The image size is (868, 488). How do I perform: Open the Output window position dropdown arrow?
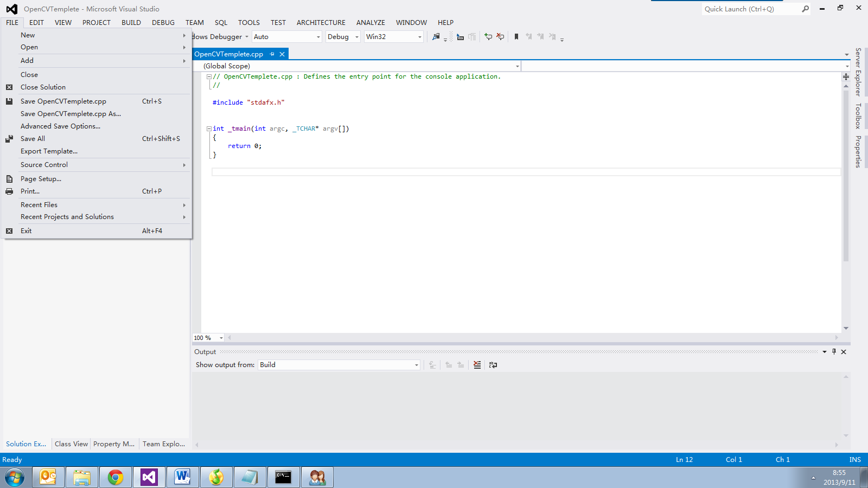tap(825, 352)
